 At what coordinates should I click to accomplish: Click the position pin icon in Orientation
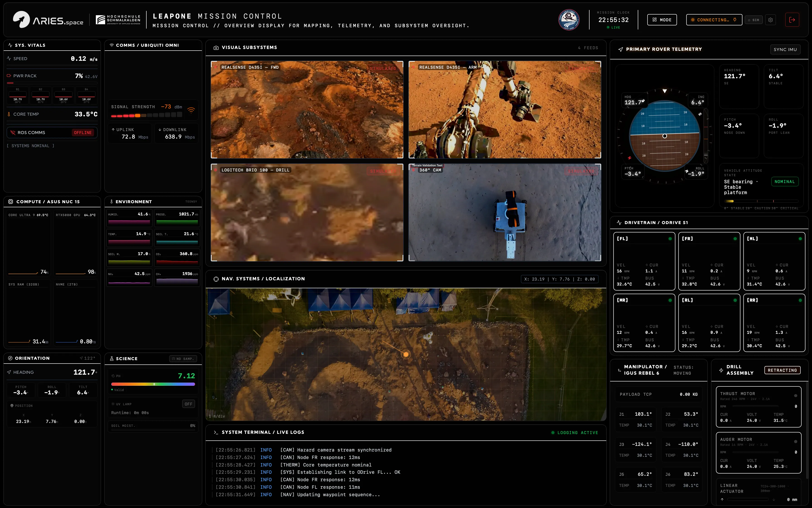click(x=12, y=406)
